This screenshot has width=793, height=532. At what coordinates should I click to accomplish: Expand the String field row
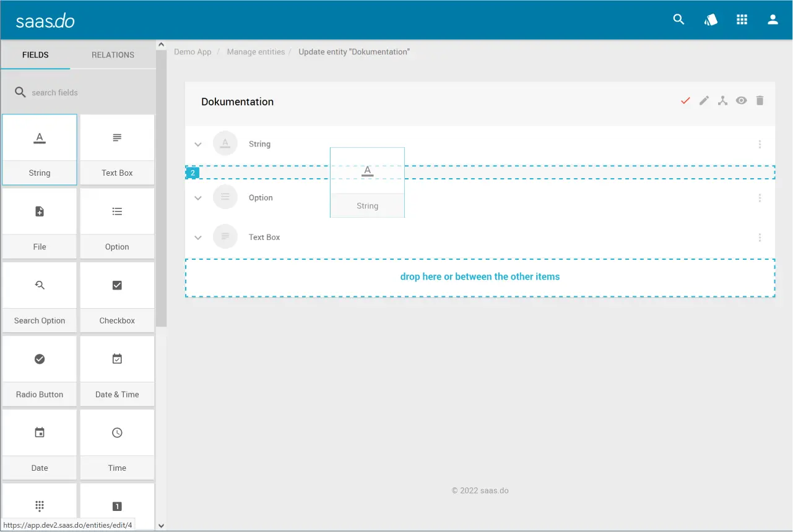click(198, 144)
